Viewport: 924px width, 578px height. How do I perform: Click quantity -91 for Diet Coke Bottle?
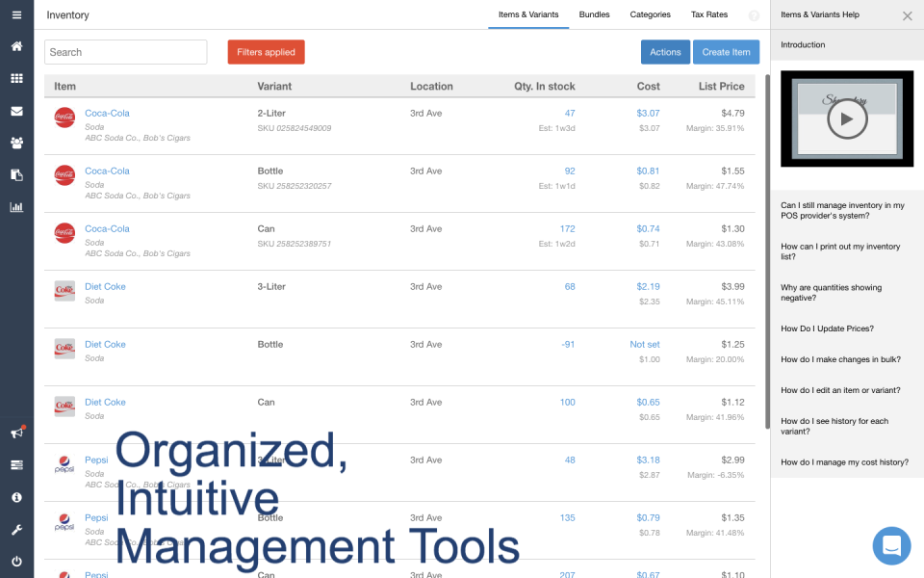[x=568, y=345]
